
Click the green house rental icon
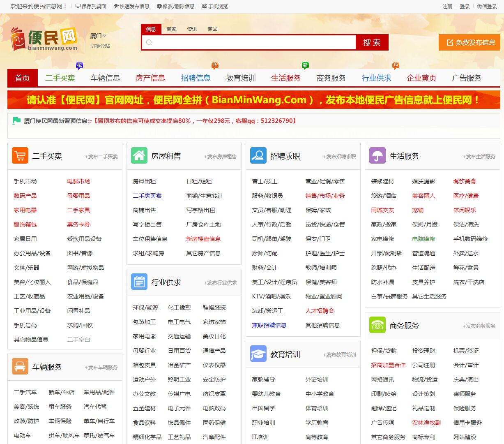pyautogui.click(x=139, y=156)
